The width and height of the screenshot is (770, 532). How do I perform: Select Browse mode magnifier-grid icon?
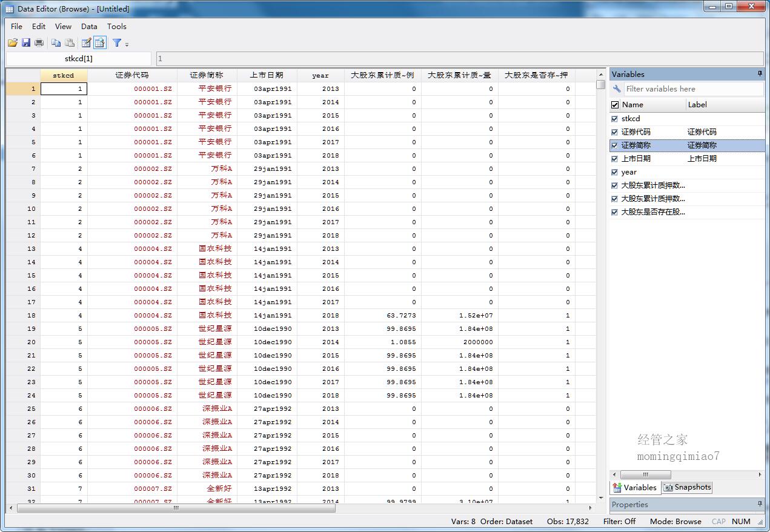100,42
